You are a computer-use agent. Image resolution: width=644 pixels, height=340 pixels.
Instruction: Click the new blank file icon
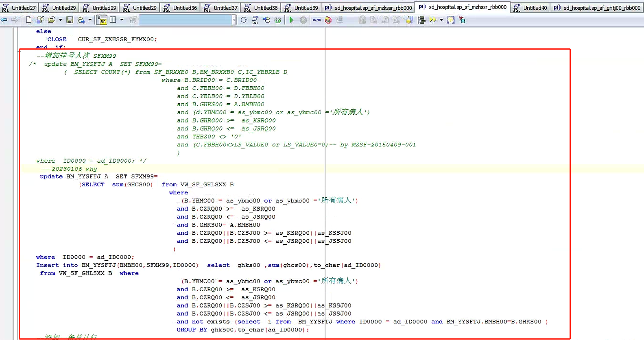tap(28, 20)
